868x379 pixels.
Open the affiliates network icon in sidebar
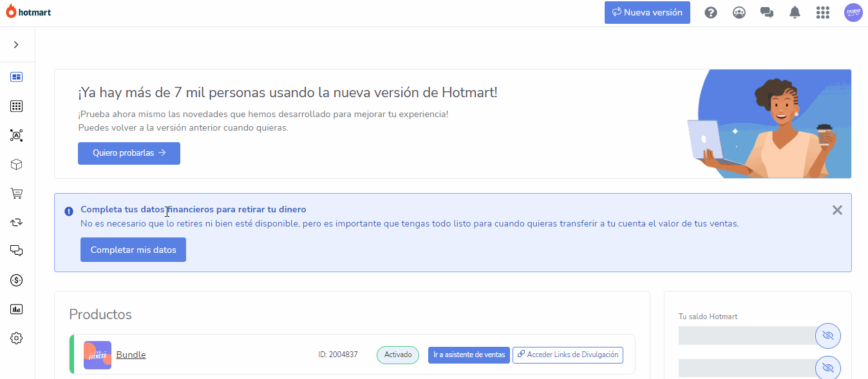[x=17, y=135]
